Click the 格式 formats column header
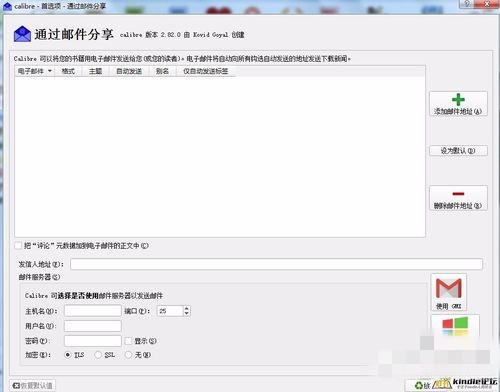The image size is (500, 392). click(68, 71)
